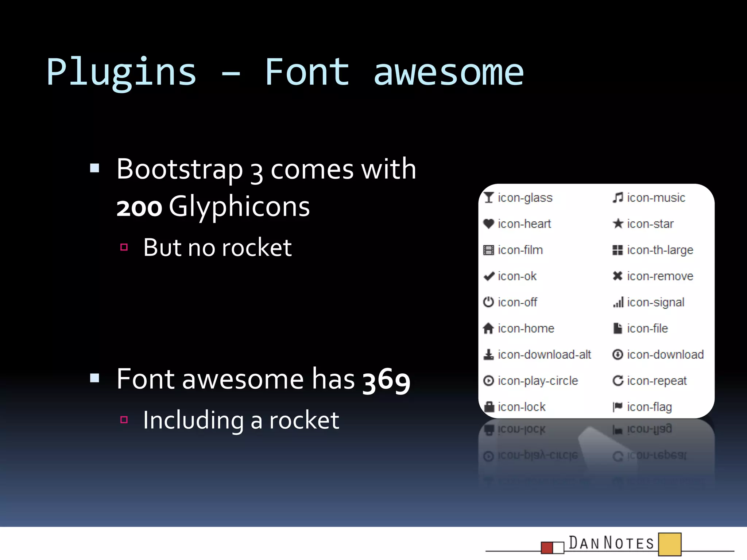Click the icon-lock padlock icon
This screenshot has width=747, height=560.
[x=489, y=407]
